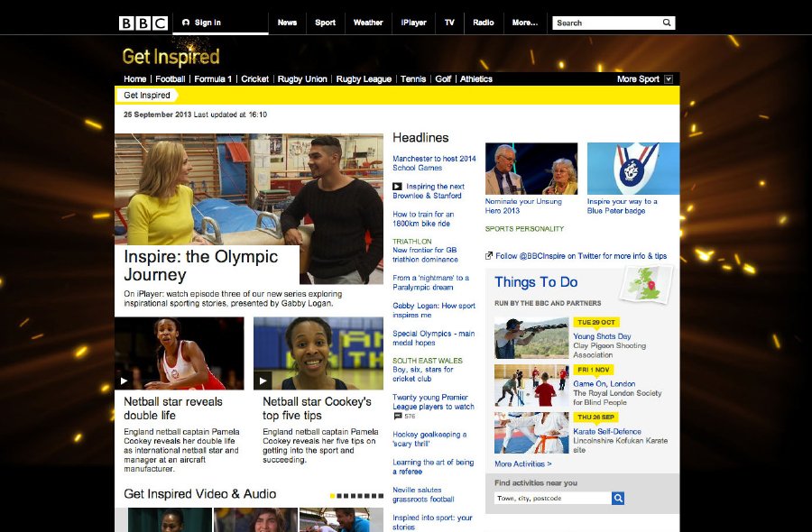Select Cricket in the sport navigation bar

coord(254,79)
